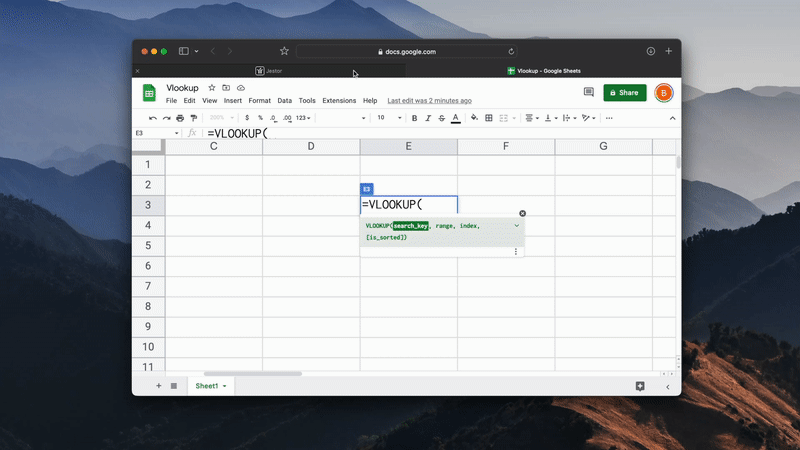Open Text rotation dropdown

click(x=589, y=118)
